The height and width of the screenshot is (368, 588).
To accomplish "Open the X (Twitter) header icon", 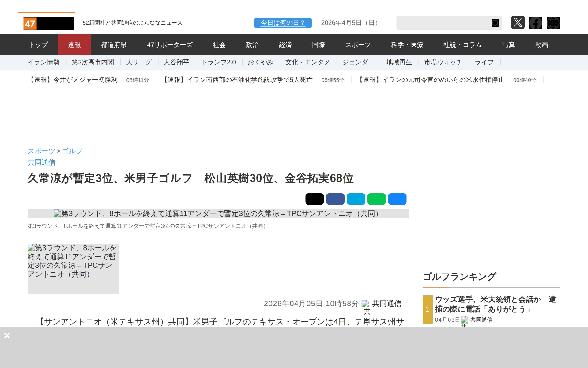I will [x=518, y=23].
